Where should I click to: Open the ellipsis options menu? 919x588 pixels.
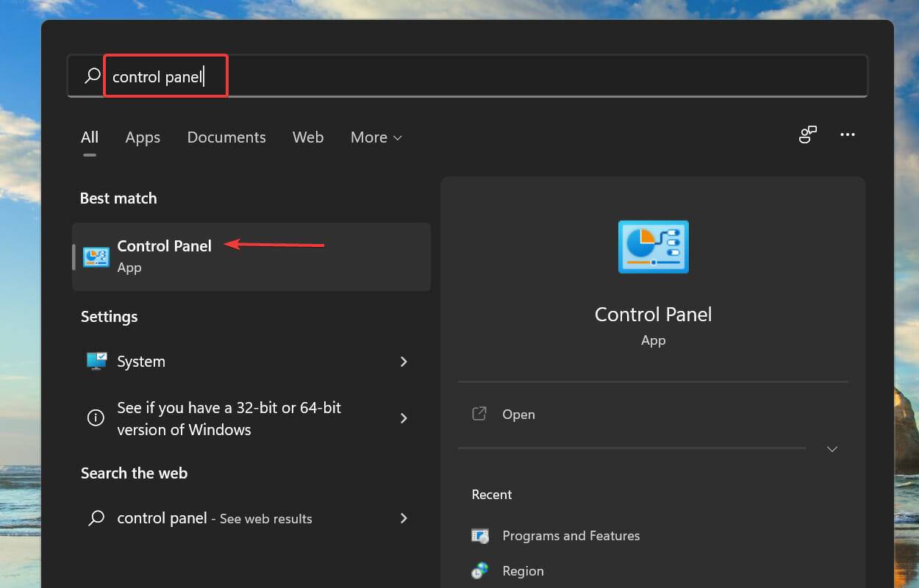click(x=848, y=135)
